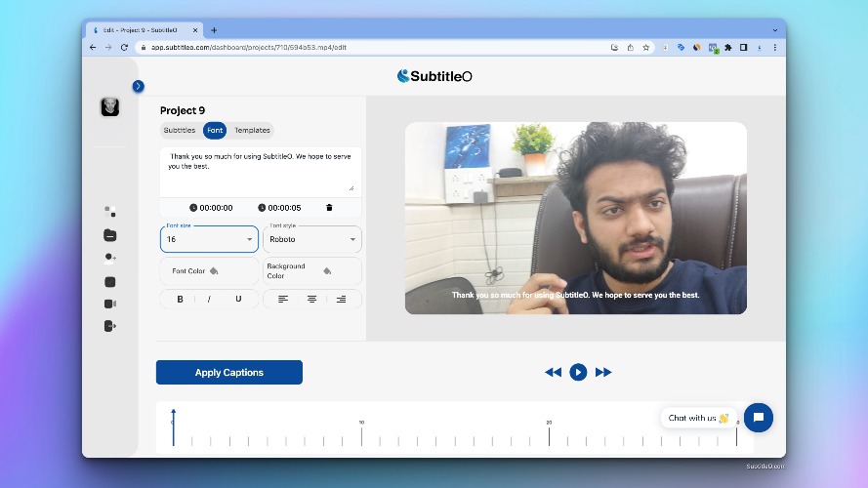Align subtitle text left

click(x=283, y=300)
